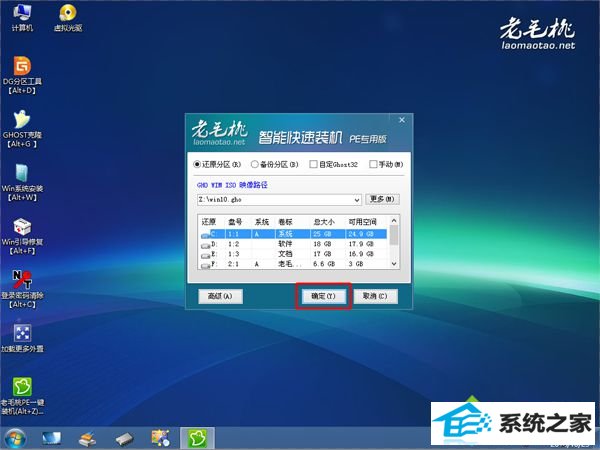Launch the 老毛桃PE一键装机 desktop icon

(22, 396)
